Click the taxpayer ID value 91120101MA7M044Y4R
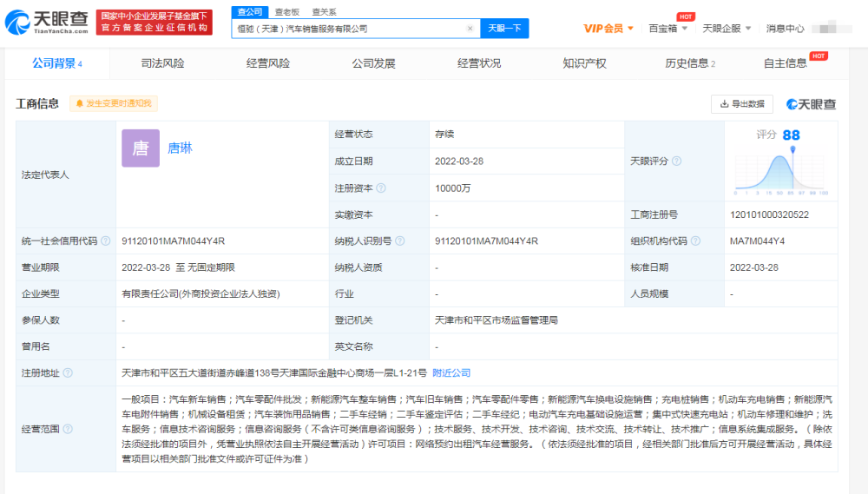 486,240
